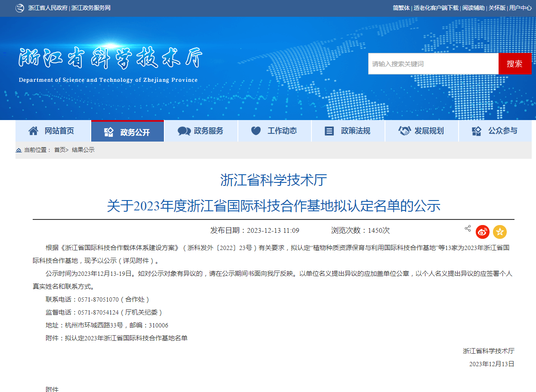Click the icon beside 公众参与

477,131
